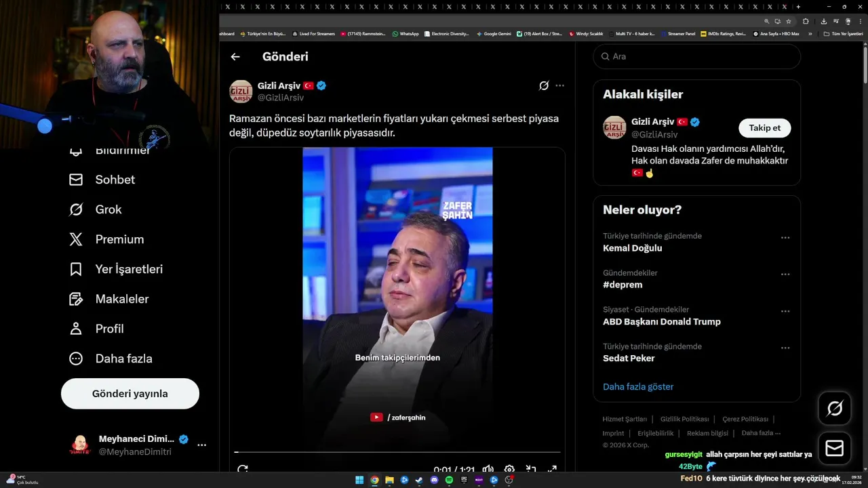Open Gizli Arşiv post author avatar

coord(241,91)
